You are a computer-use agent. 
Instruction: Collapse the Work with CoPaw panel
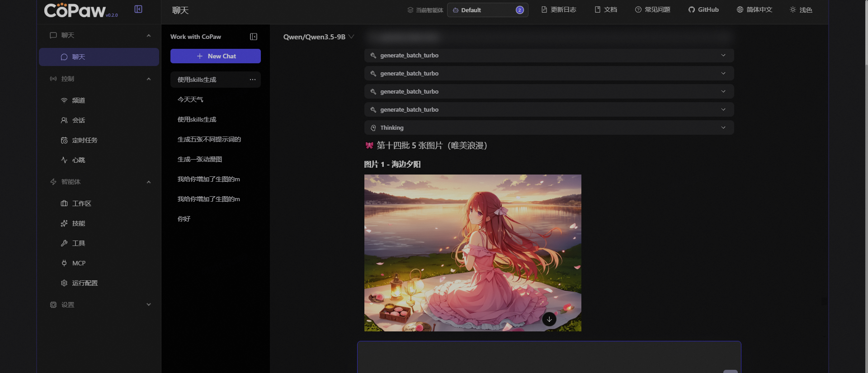[x=254, y=37]
